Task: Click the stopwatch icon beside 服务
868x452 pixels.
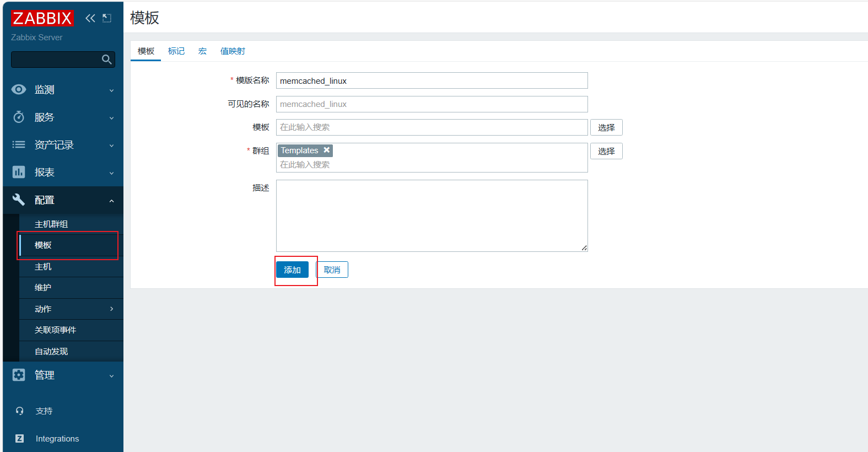Action: coord(19,117)
